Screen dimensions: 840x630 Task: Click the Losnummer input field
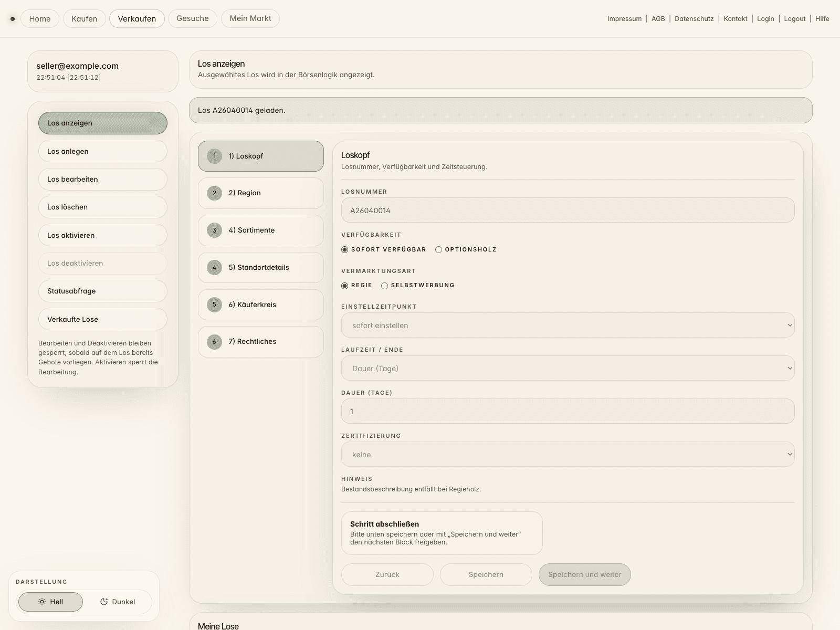[568, 210]
